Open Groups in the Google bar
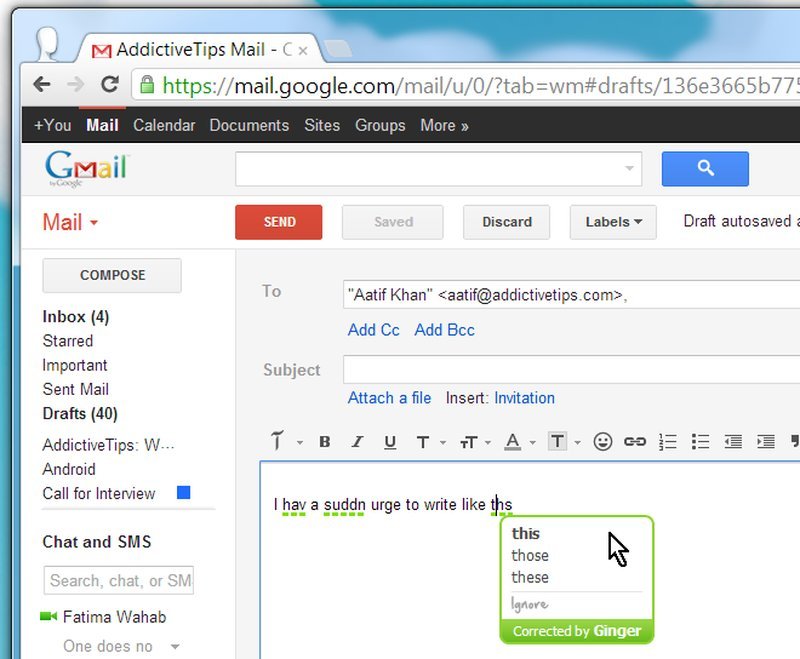Viewport: 800px width, 659px height. tap(380, 125)
